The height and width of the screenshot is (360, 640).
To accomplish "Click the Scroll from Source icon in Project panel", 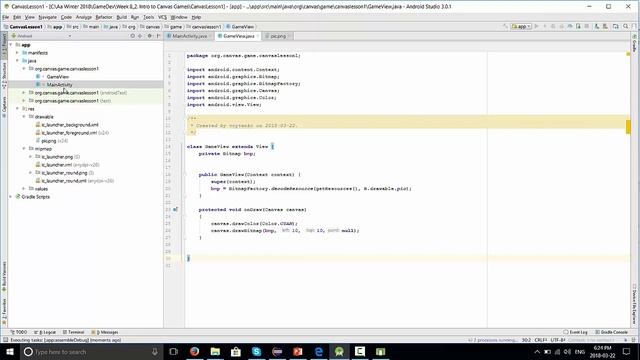I will (133, 36).
